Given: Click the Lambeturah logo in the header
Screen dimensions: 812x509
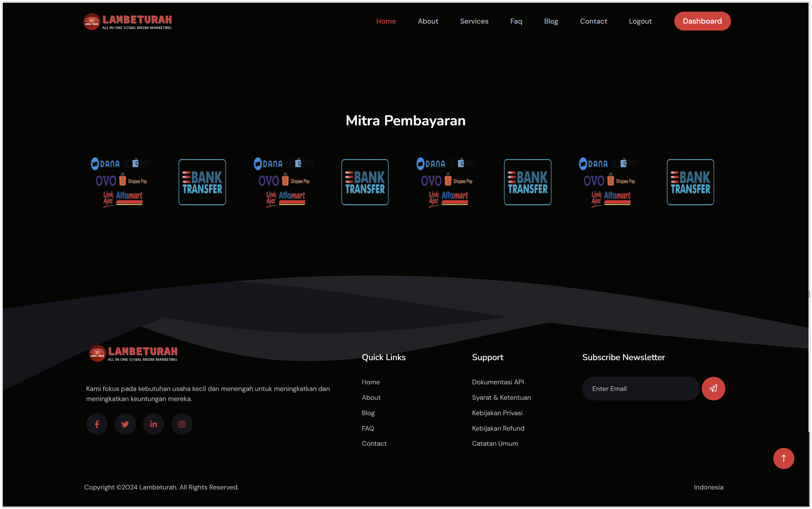Looking at the screenshot, I should [x=128, y=21].
